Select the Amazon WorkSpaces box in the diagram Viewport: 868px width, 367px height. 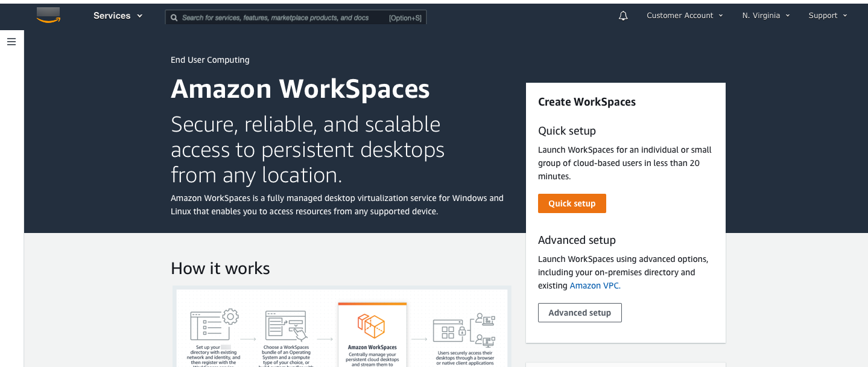coord(372,326)
